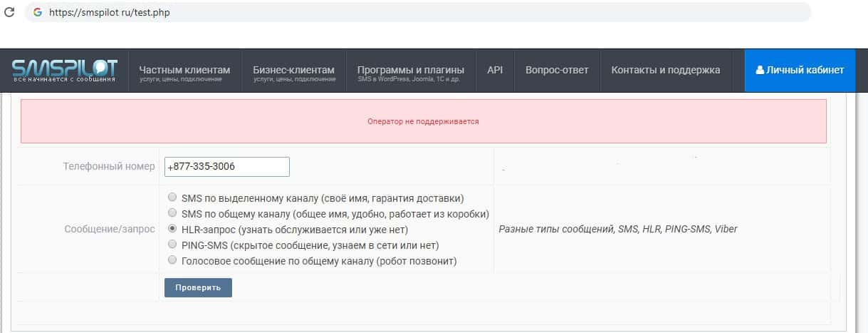The image size is (868, 333).
Task: Open Контакты и поддержка page
Action: 666,70
